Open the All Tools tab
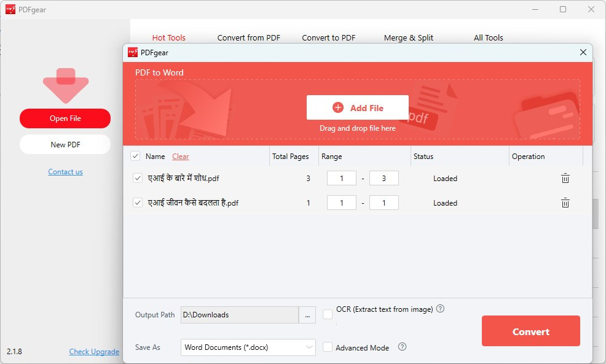 tap(489, 37)
